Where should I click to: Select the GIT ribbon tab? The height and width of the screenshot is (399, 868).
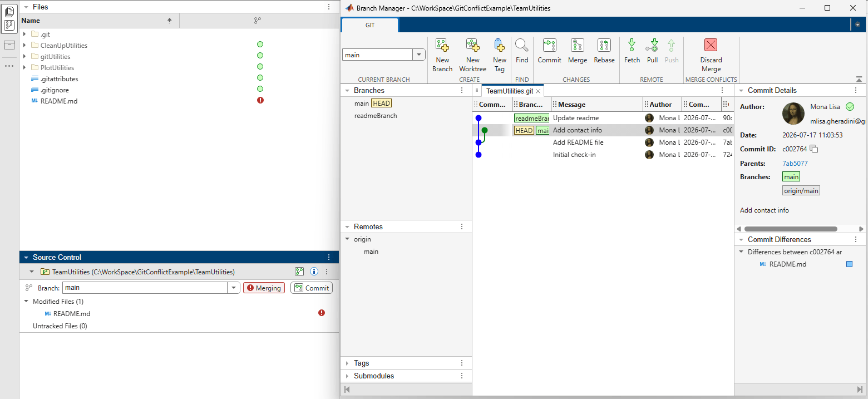pos(370,25)
